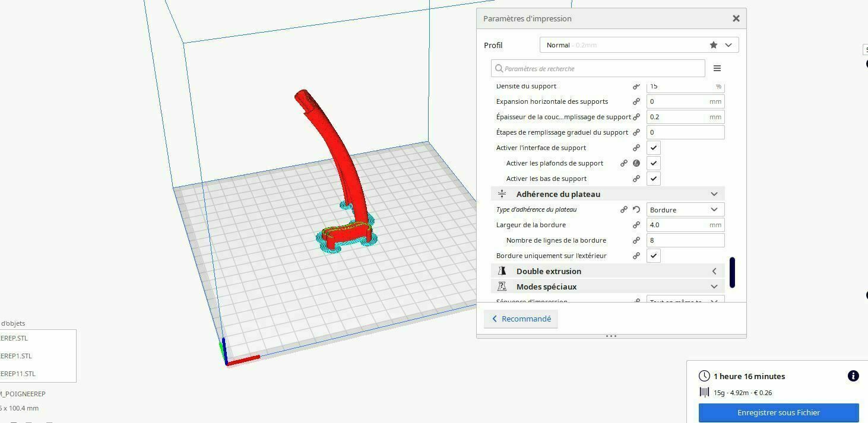Screen dimensions: 868x423
Task: Toggle Activer l'interface de support checkbox
Action: pos(654,148)
